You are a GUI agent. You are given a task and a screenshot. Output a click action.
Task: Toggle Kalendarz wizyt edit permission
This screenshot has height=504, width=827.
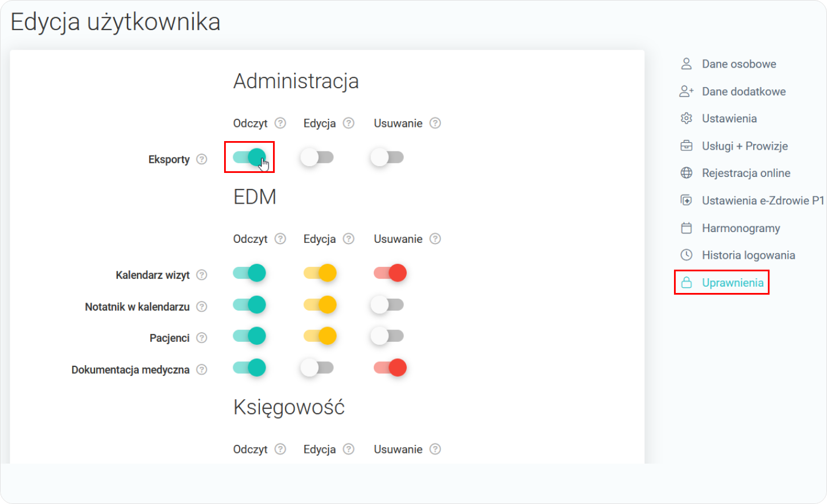(320, 273)
